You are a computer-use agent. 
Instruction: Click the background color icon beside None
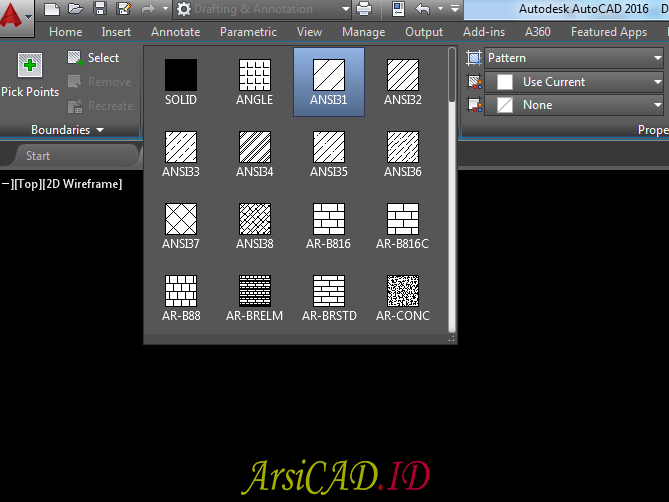click(474, 105)
